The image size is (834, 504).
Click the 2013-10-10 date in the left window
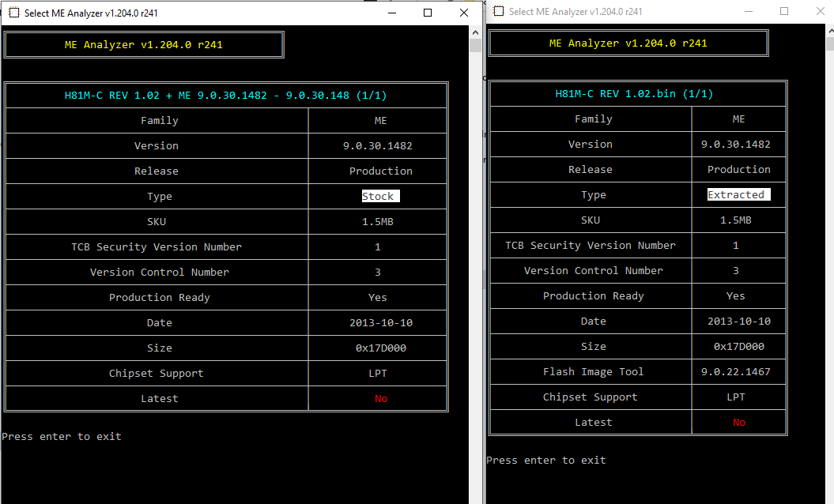tap(381, 323)
